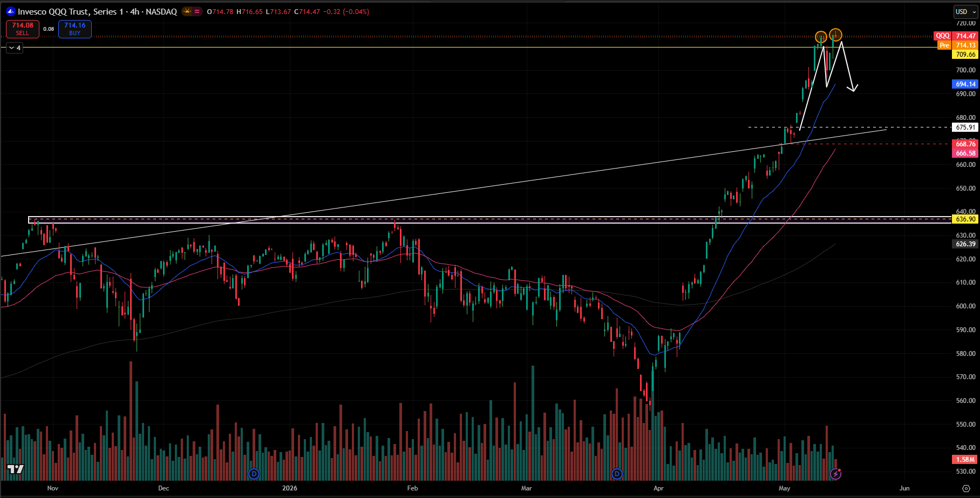Click the QQQ symbol price label
The width and height of the screenshot is (980, 498).
pyautogui.click(x=943, y=36)
